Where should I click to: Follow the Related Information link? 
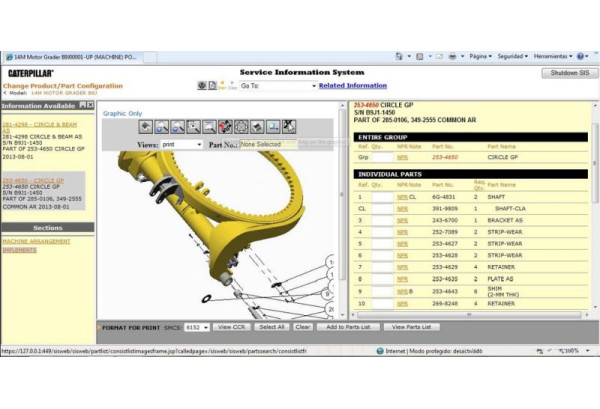352,86
